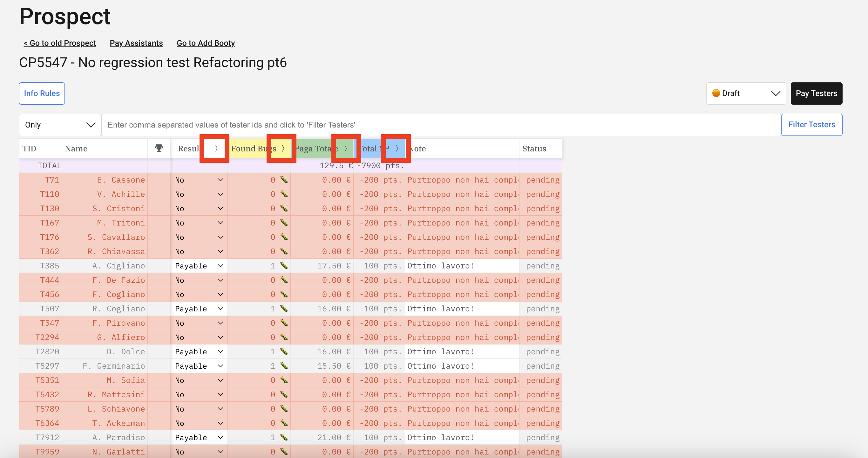Click tester ID T362
The image size is (868, 458).
coord(50,251)
